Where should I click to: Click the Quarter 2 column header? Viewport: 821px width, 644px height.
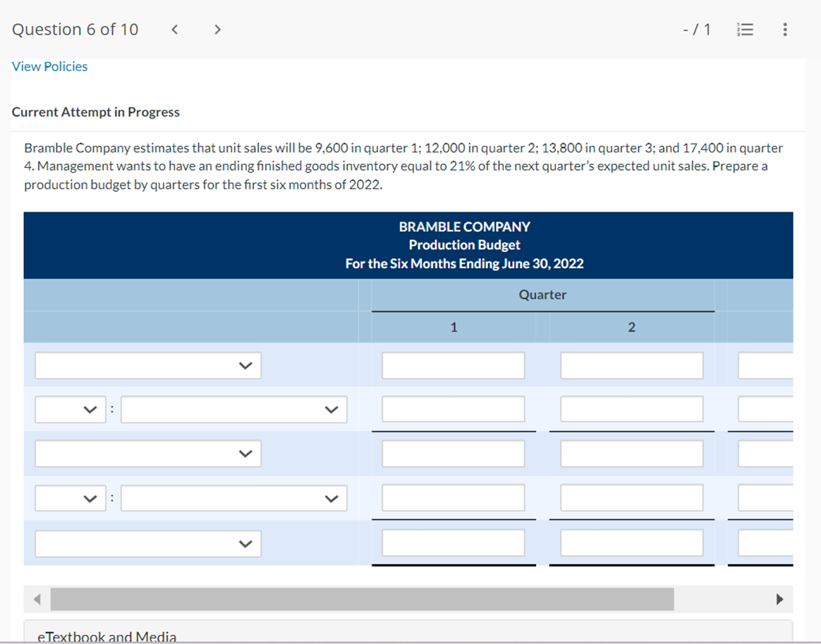[x=631, y=327]
